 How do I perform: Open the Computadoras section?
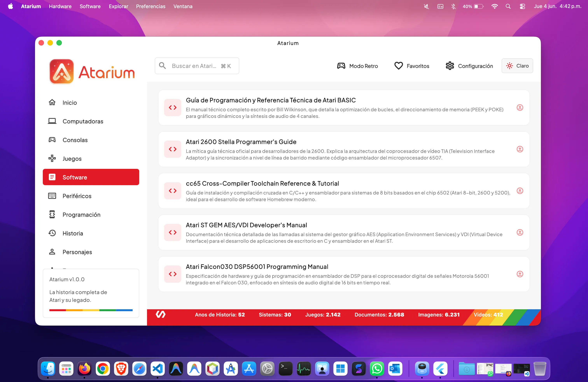click(x=91, y=121)
